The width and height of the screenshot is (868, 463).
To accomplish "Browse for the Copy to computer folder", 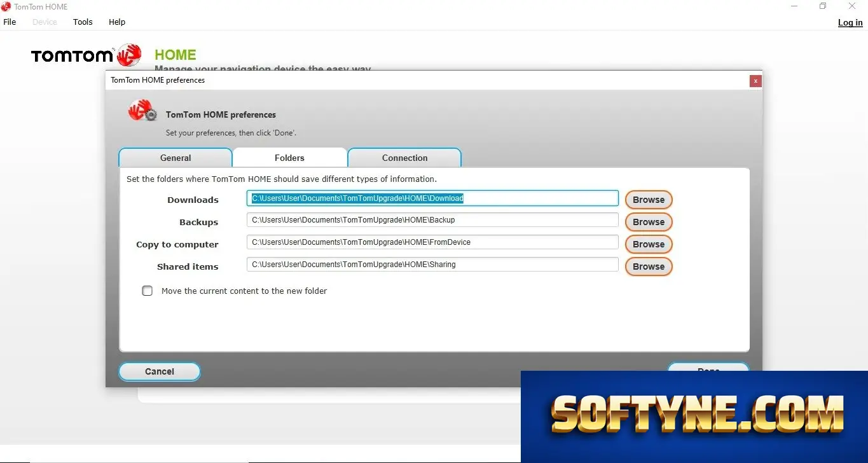I will [x=649, y=244].
